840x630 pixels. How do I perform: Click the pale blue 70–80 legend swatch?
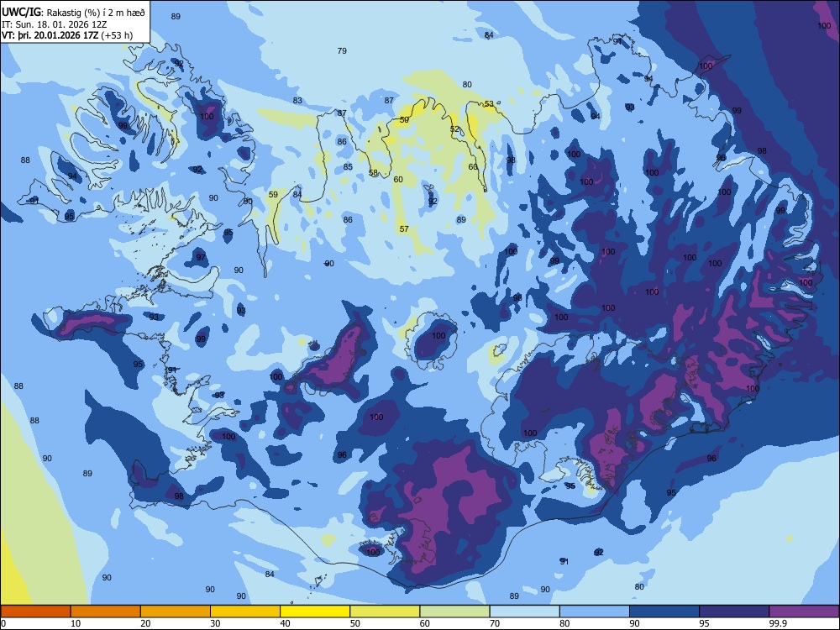pos(524,612)
